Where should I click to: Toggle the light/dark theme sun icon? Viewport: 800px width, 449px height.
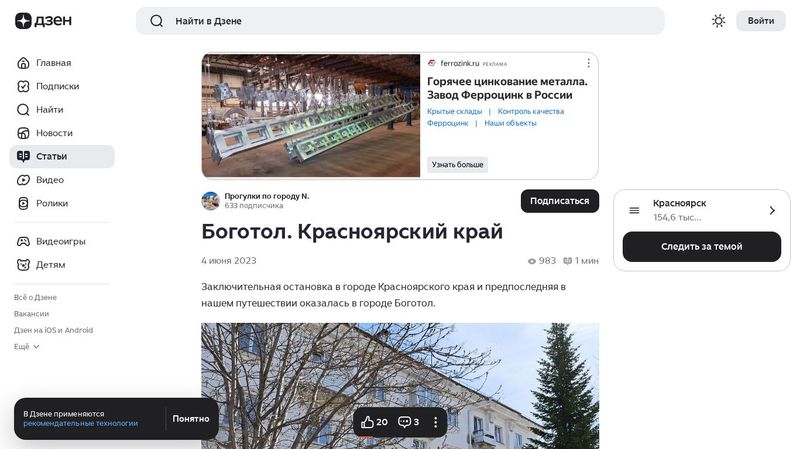pyautogui.click(x=718, y=21)
